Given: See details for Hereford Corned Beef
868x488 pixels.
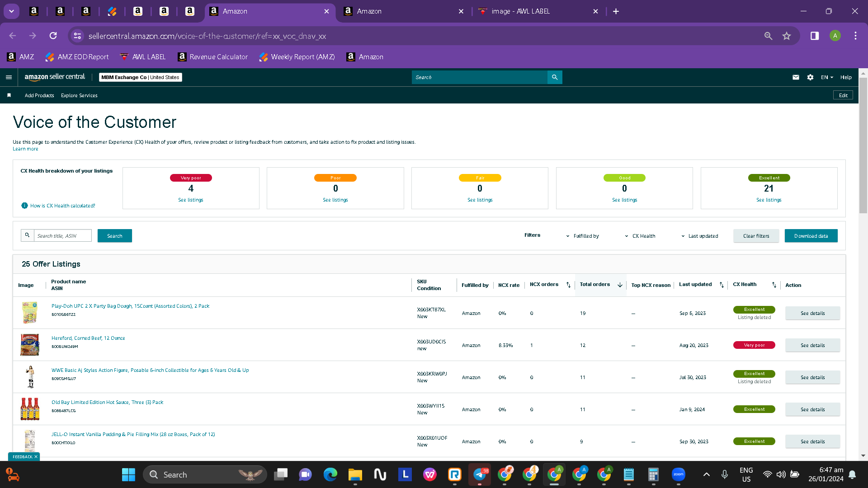Looking at the screenshot, I should point(812,345).
